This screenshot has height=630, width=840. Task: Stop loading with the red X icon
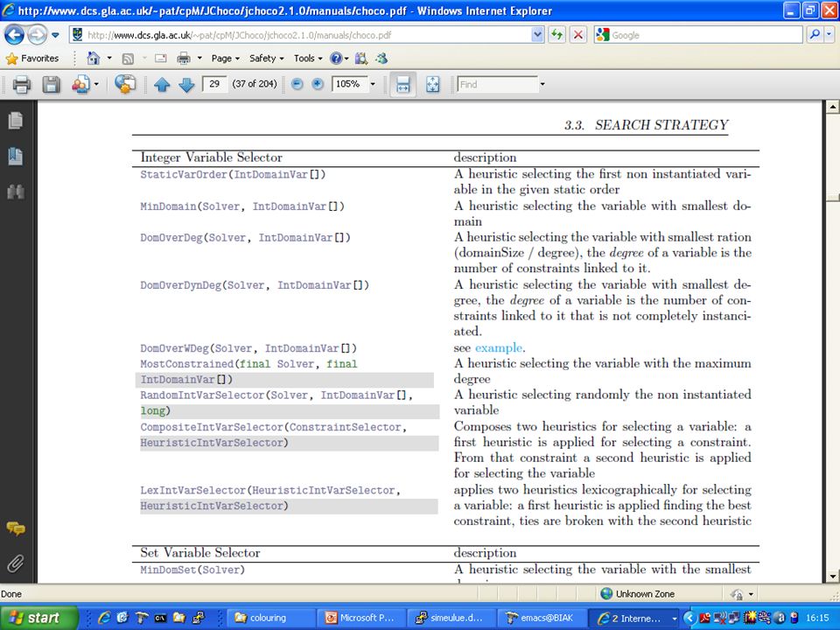point(578,35)
